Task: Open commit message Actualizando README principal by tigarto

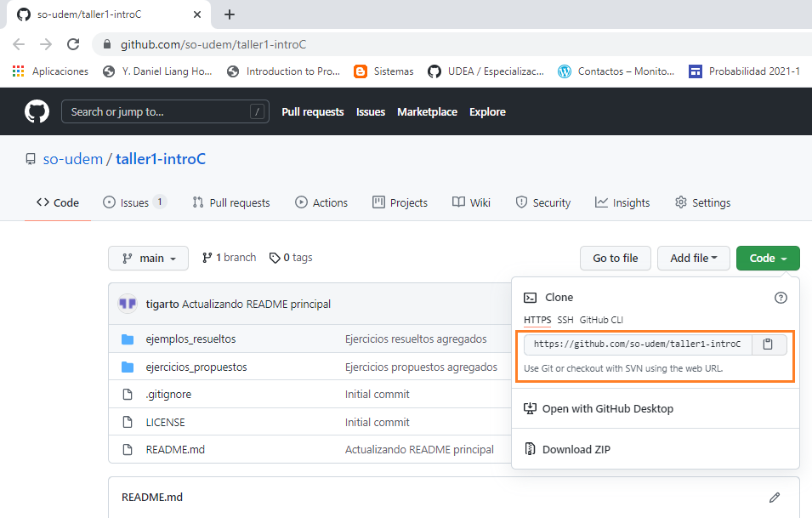Action: point(256,304)
